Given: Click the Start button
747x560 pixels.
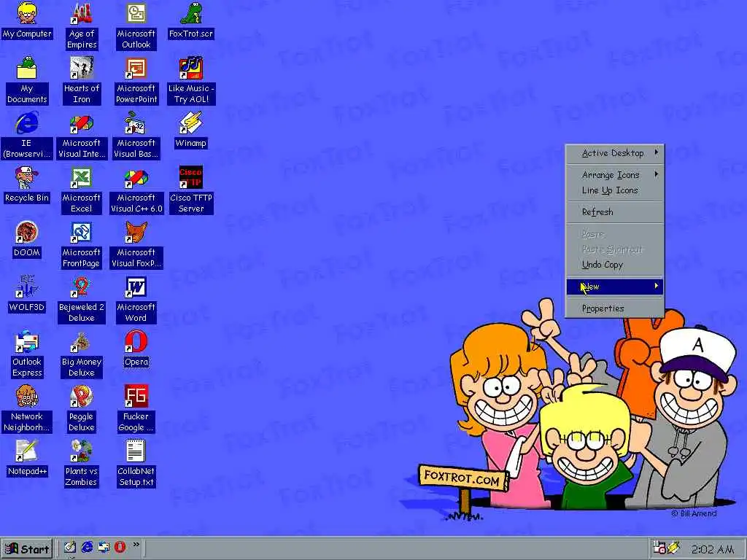Looking at the screenshot, I should click(27, 548).
